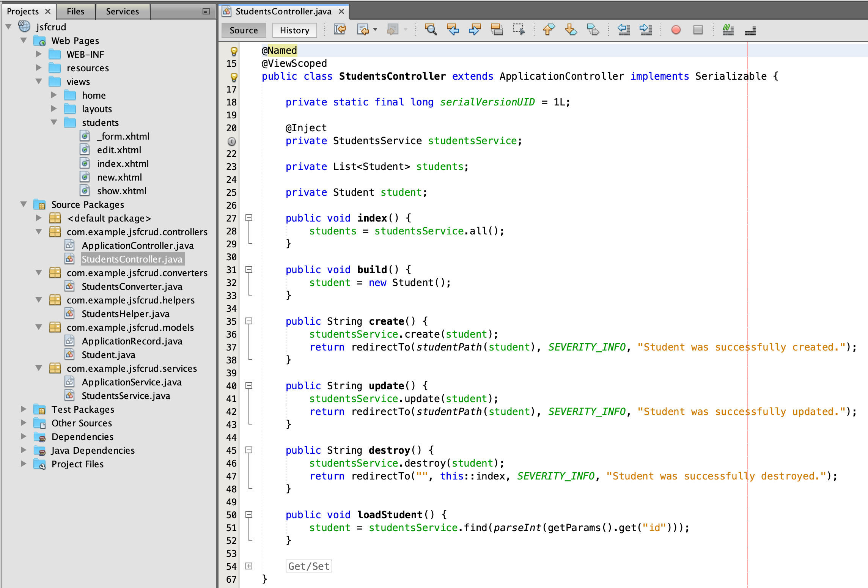Collapse the create() method code fold
Screen dimensions: 868x588
coord(249,321)
